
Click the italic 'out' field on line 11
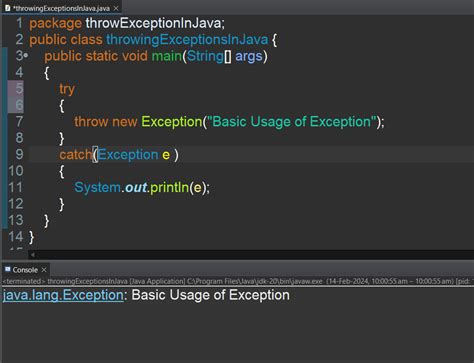coord(136,188)
